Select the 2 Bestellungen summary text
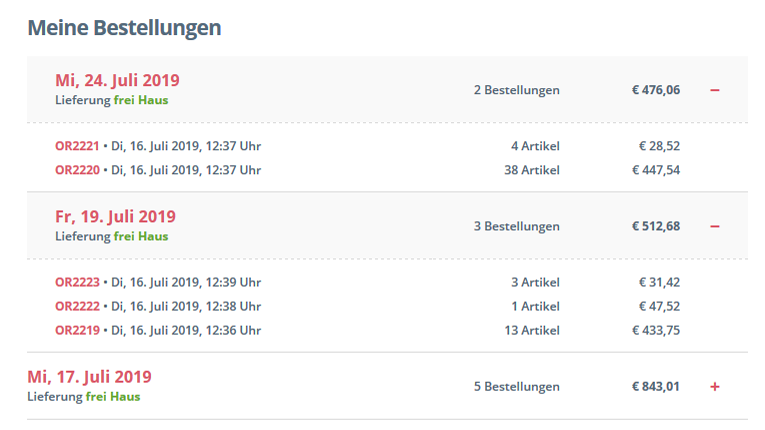765x430 pixels. tap(517, 90)
